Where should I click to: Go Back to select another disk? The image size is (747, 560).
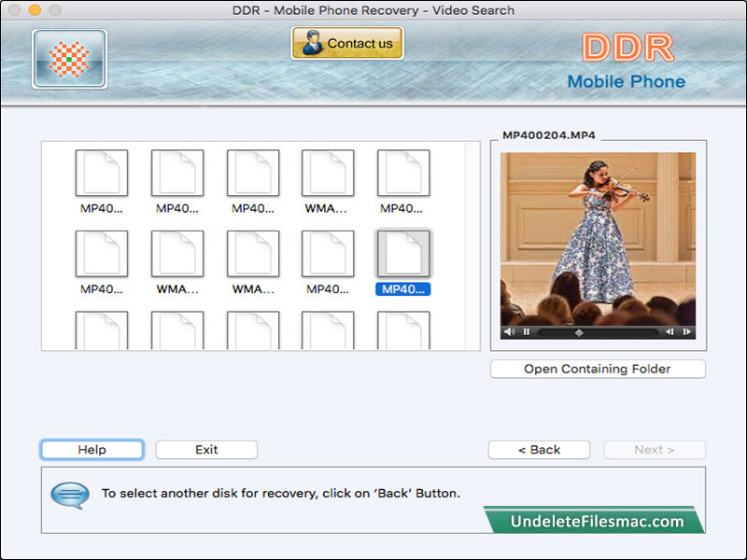tap(539, 450)
